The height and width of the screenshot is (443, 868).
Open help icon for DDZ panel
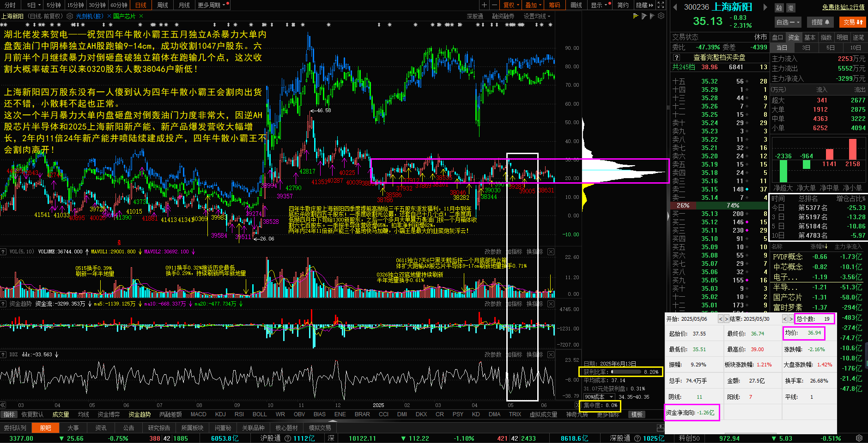(x=3, y=354)
